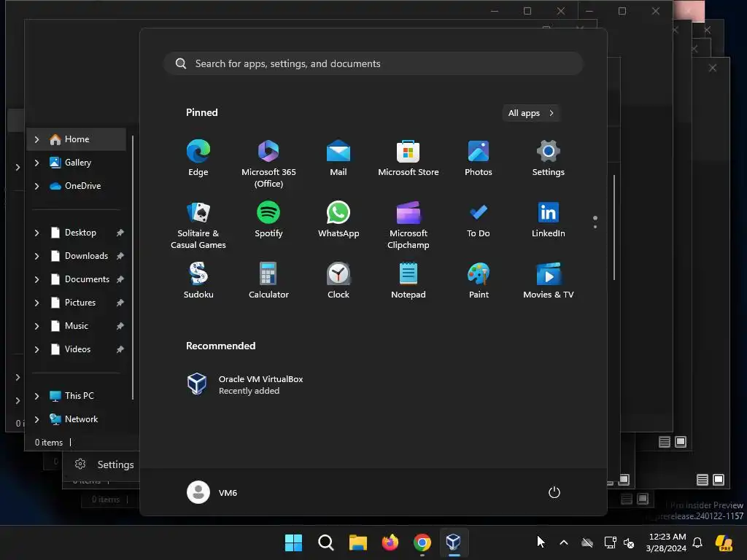Open LinkedIn pinned app
Screen dimensions: 747x560
pos(549,219)
